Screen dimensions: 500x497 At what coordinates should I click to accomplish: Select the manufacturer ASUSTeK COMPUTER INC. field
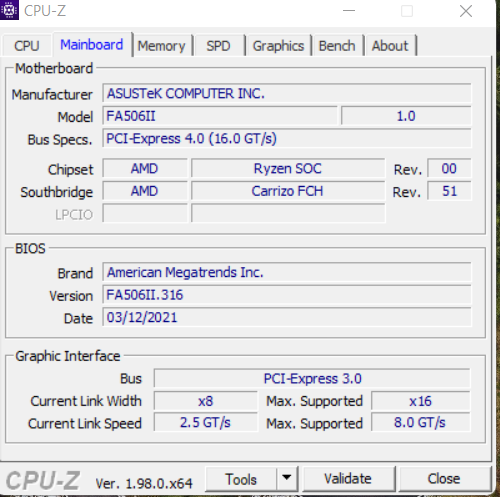coord(287,94)
